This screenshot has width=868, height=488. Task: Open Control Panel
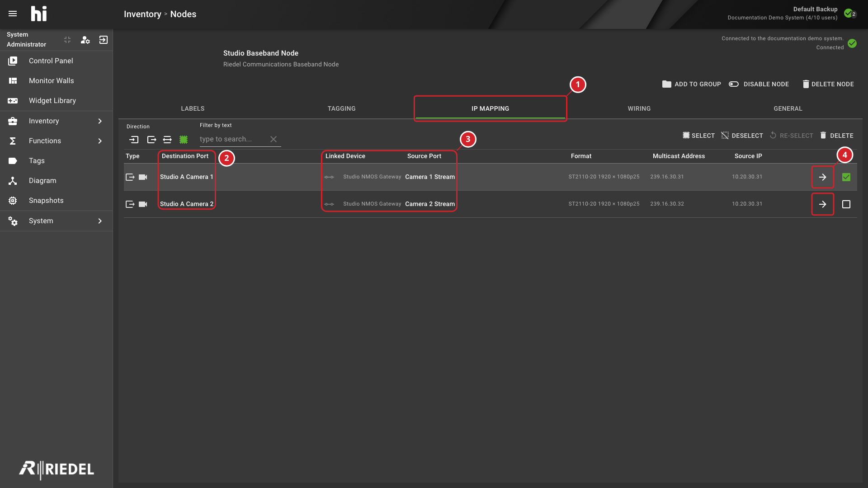point(57,61)
